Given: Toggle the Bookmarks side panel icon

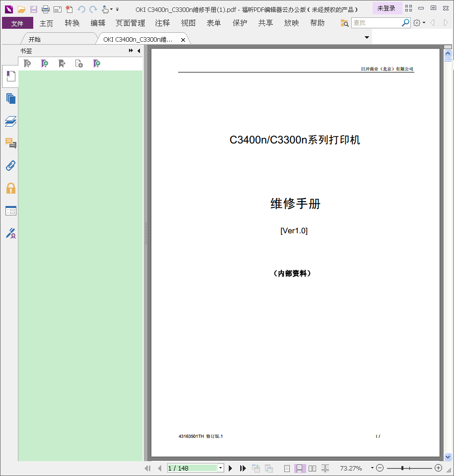Looking at the screenshot, I should pyautogui.click(x=10, y=76).
